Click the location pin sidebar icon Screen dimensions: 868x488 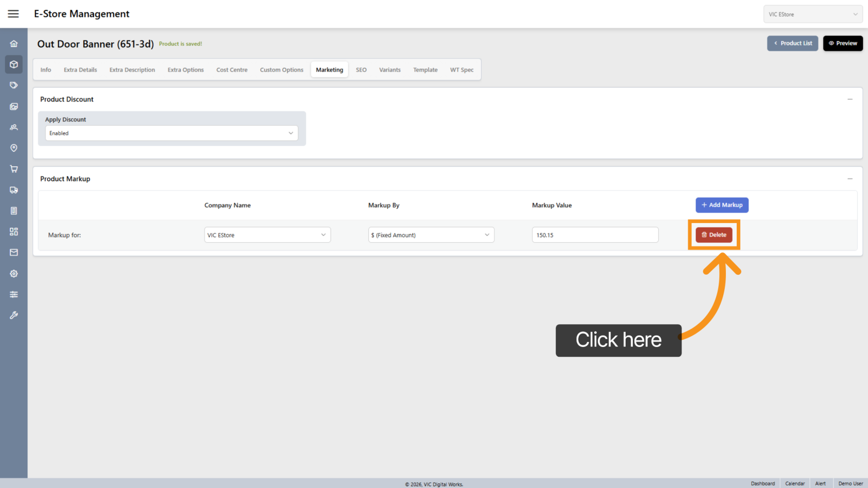(x=14, y=148)
